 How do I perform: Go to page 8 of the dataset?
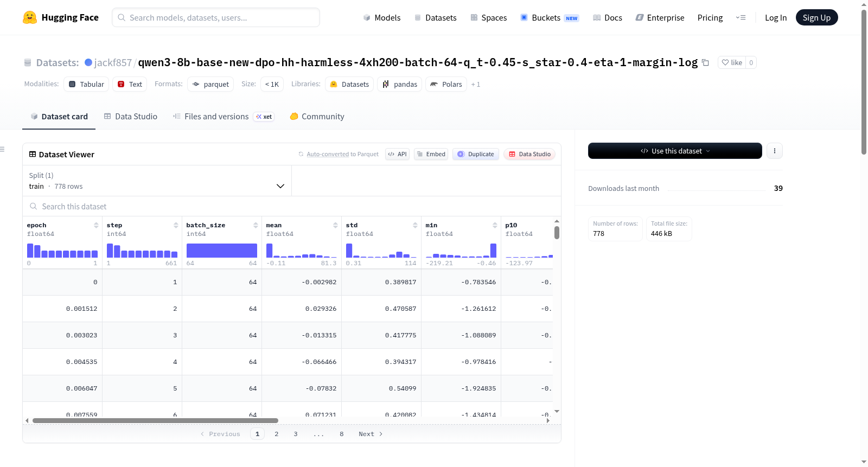(x=342, y=434)
